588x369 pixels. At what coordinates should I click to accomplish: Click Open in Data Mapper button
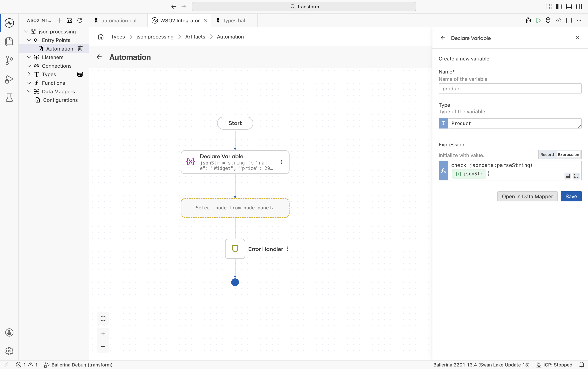click(x=528, y=197)
